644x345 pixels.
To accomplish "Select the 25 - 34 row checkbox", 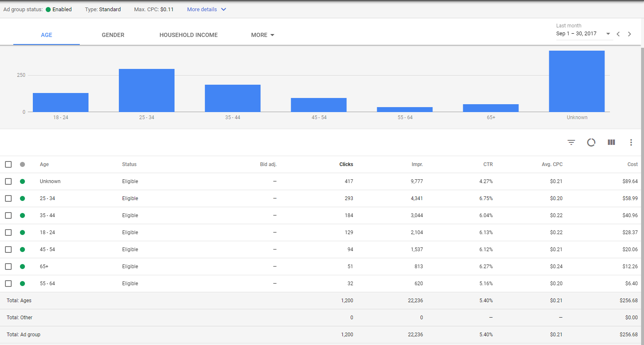I will (x=8, y=198).
